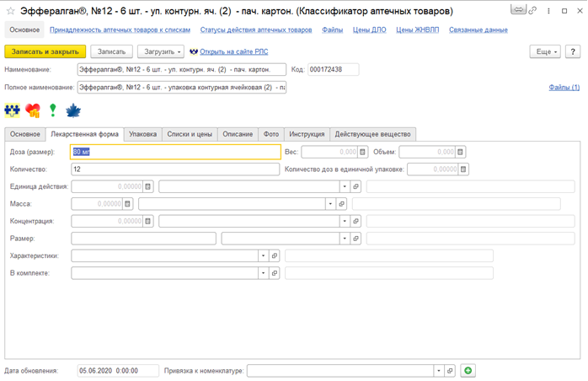The height and width of the screenshot is (381, 588).
Task: Open the help question mark button
Action: pos(573,51)
